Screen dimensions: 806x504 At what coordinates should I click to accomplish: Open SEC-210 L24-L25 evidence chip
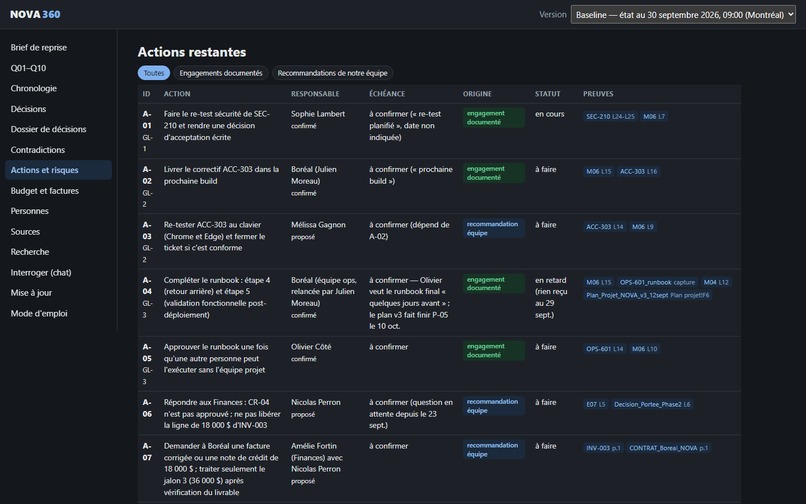[x=611, y=117]
